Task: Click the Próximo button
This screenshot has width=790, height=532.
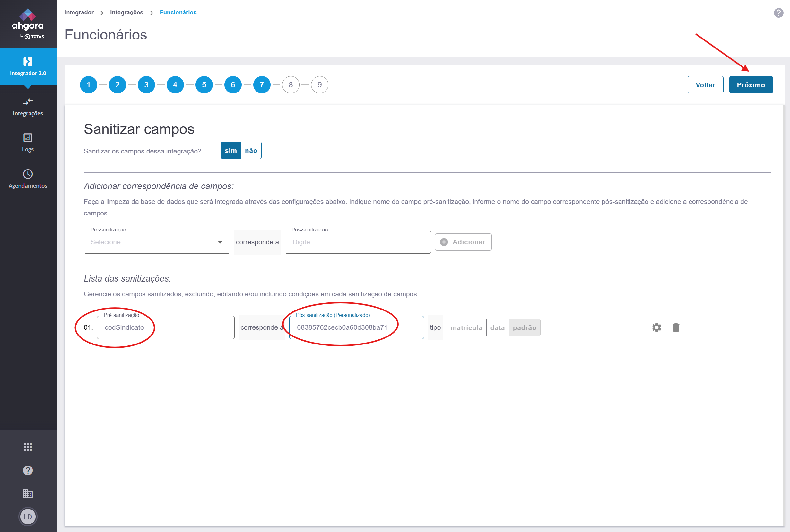Action: point(751,85)
